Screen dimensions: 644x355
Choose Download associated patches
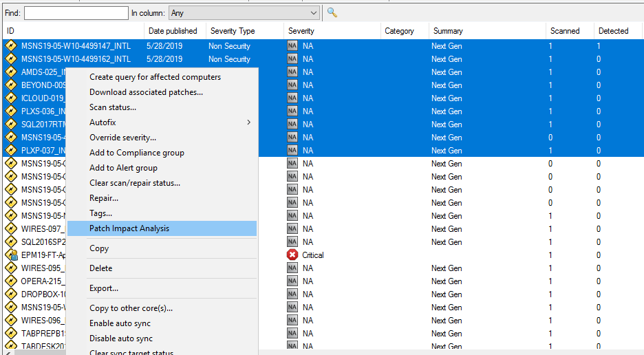pyautogui.click(x=146, y=92)
